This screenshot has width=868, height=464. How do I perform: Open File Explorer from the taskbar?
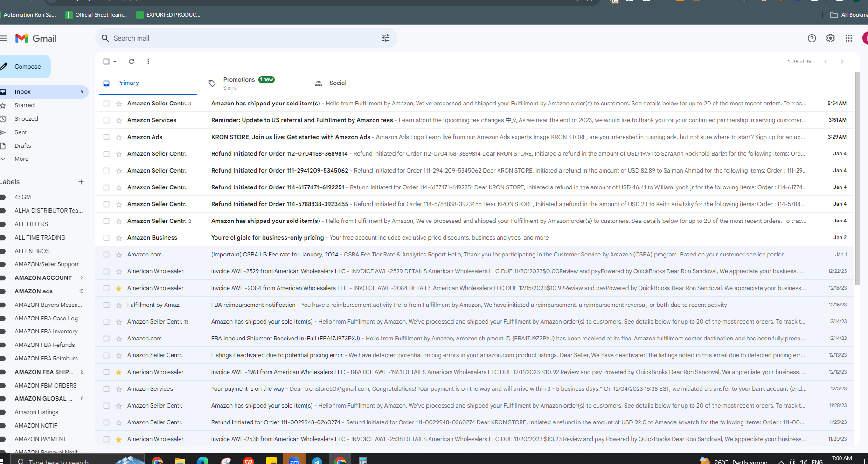pos(180,461)
